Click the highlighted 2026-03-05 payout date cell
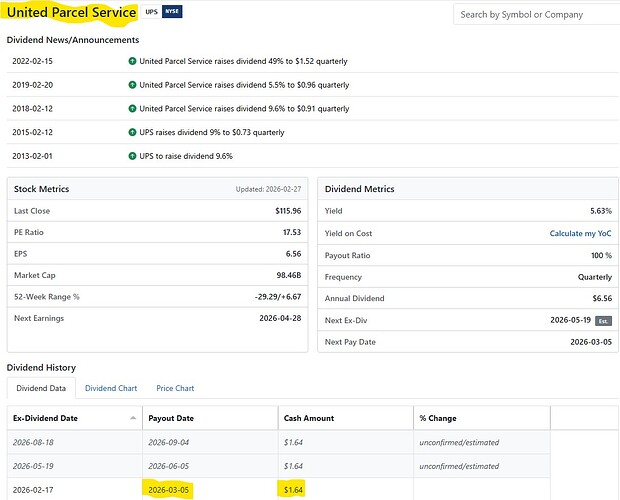Viewport: 620px width, 500px height. click(170, 490)
